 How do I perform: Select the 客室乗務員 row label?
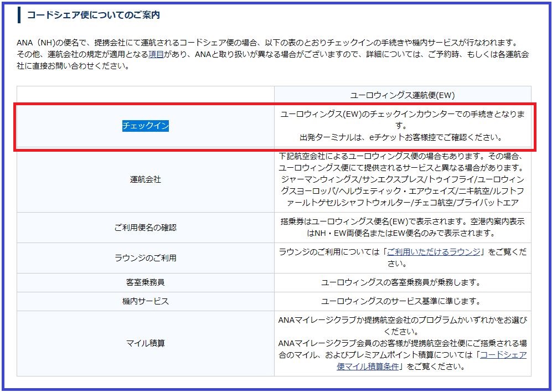coord(146,282)
